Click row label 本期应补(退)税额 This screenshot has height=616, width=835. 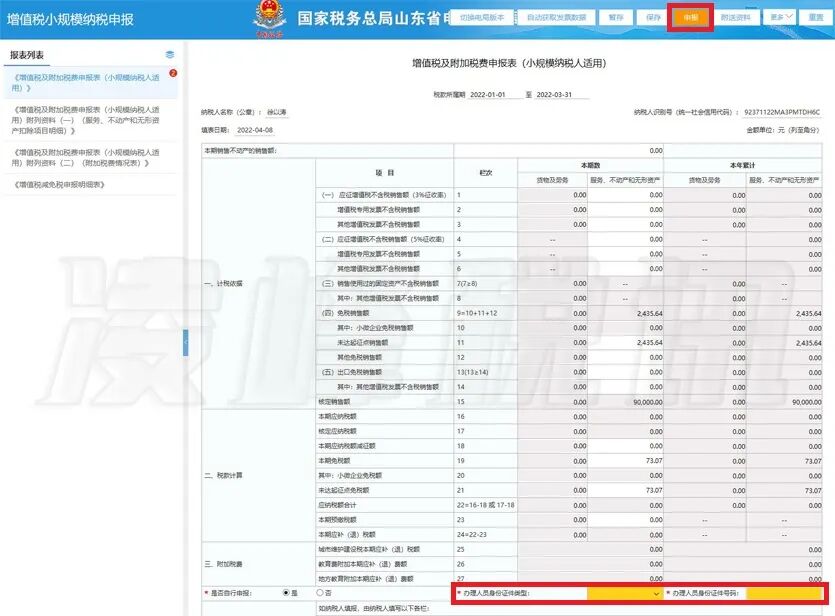click(347, 534)
